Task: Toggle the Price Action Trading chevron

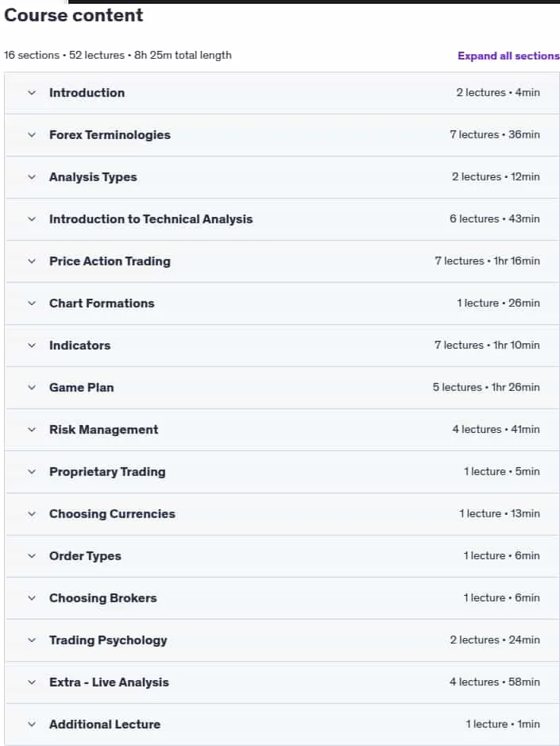Action: coord(32,261)
